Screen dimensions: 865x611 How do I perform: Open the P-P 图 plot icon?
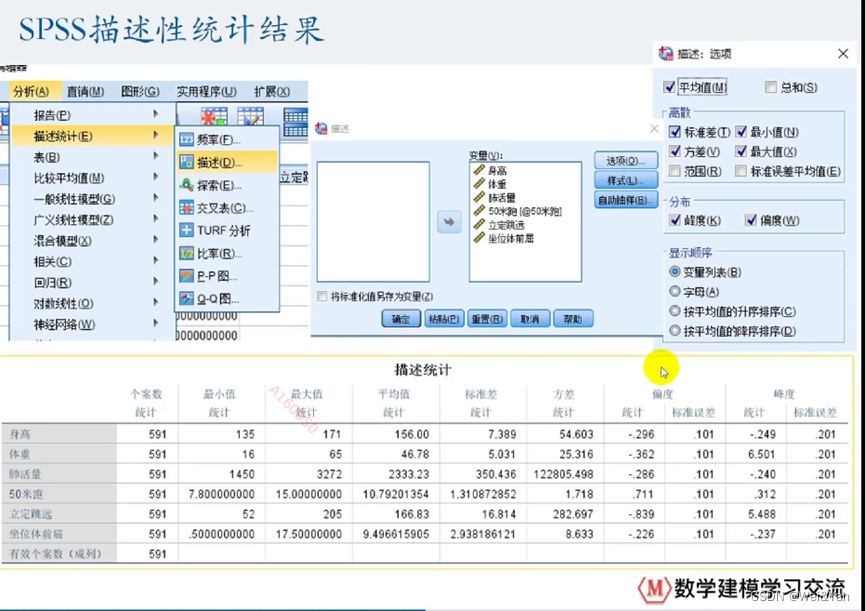pos(186,276)
